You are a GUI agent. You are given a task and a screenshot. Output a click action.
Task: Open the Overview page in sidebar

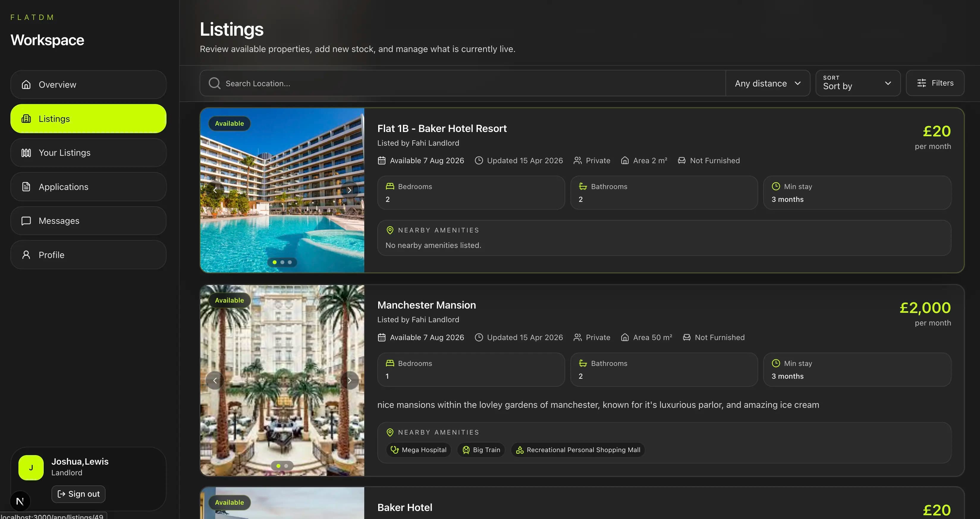pyautogui.click(x=88, y=84)
